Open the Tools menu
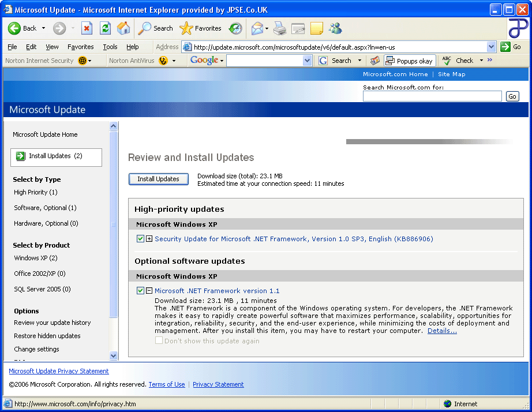The height and width of the screenshot is (412, 532). click(110, 47)
